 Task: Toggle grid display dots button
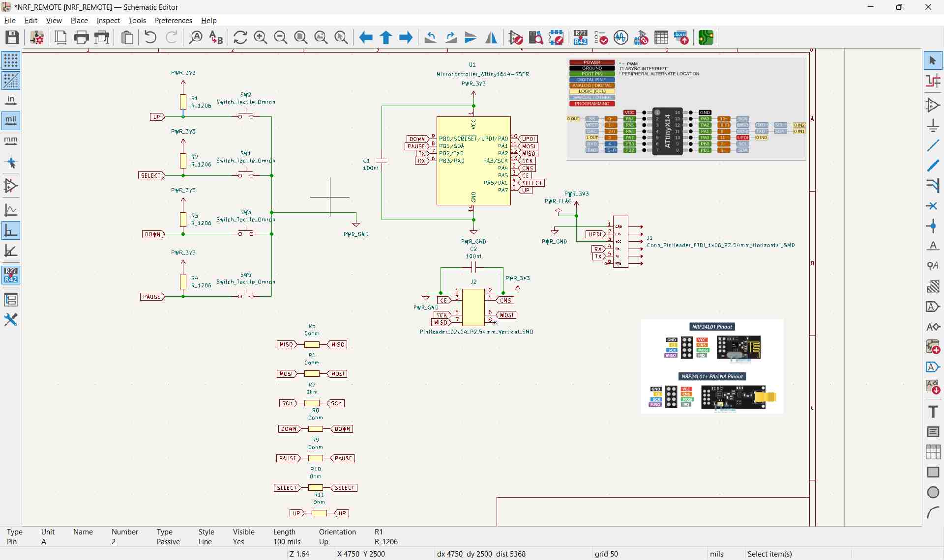[11, 60]
